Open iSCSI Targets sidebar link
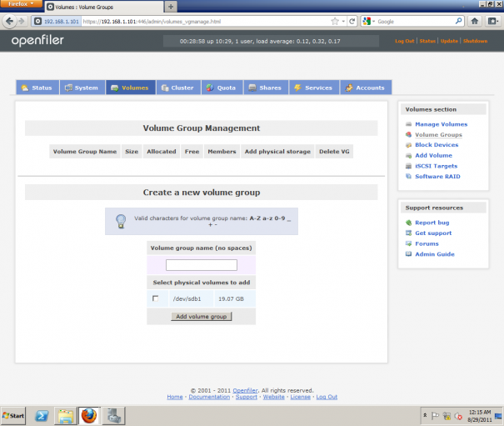This screenshot has width=504, height=426. pyautogui.click(x=436, y=166)
